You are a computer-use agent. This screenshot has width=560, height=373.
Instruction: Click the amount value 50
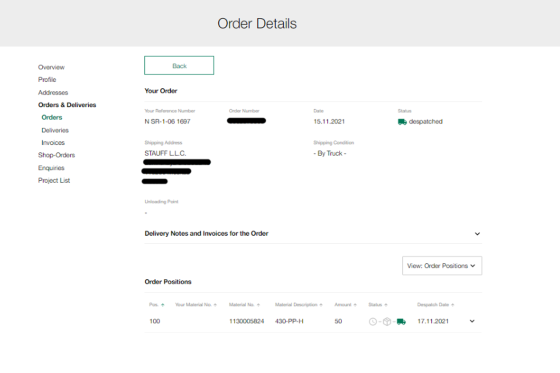click(338, 321)
